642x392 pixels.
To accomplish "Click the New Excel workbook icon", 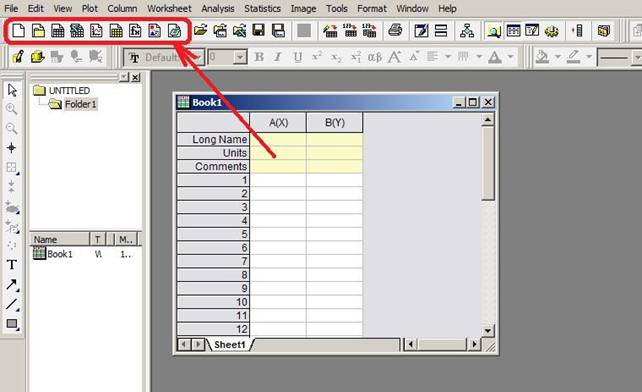I will (77, 31).
